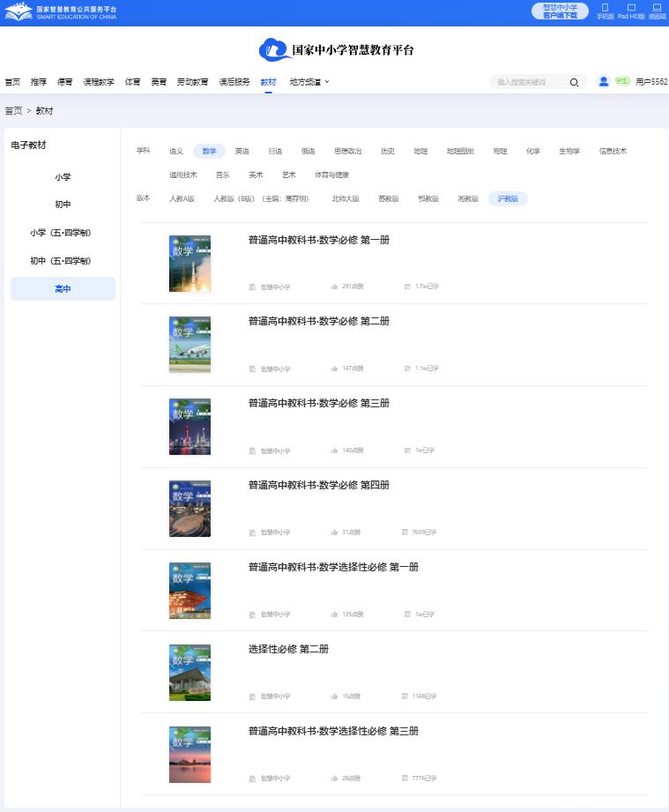Select 小学（五·四学制）in the sidebar
Image resolution: width=669 pixels, height=812 pixels.
[63, 233]
